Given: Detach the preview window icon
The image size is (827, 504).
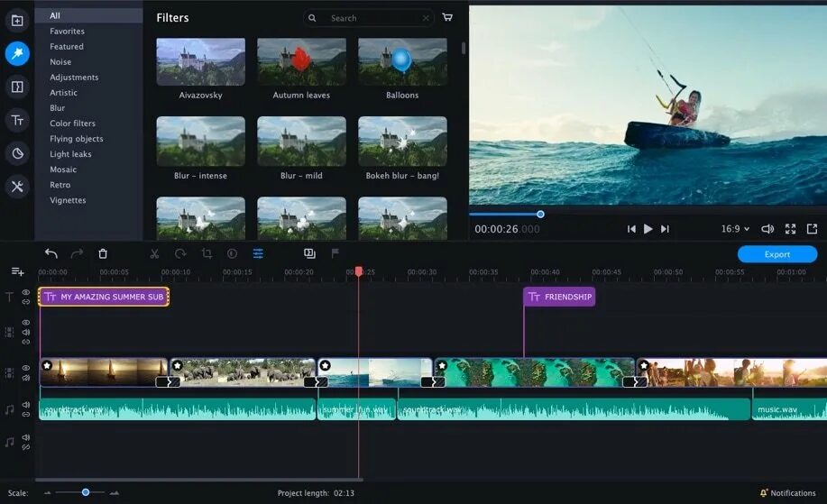Looking at the screenshot, I should [812, 229].
